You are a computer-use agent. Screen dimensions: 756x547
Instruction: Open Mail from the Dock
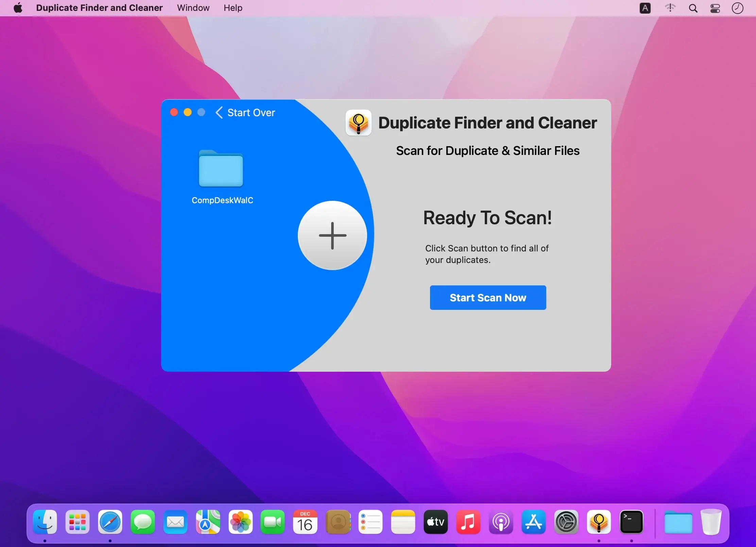[x=175, y=522]
